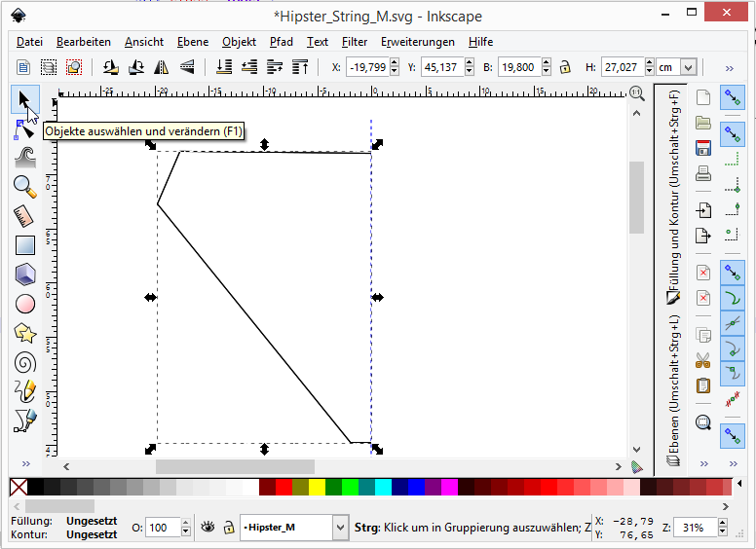This screenshot has width=756, height=549.
Task: Click the Save document floppy icon
Action: (x=703, y=148)
